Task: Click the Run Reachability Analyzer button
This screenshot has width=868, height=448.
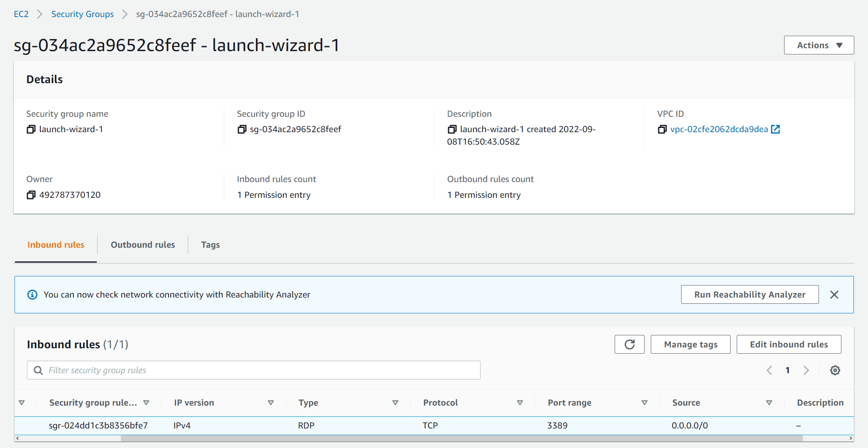Action: 750,295
